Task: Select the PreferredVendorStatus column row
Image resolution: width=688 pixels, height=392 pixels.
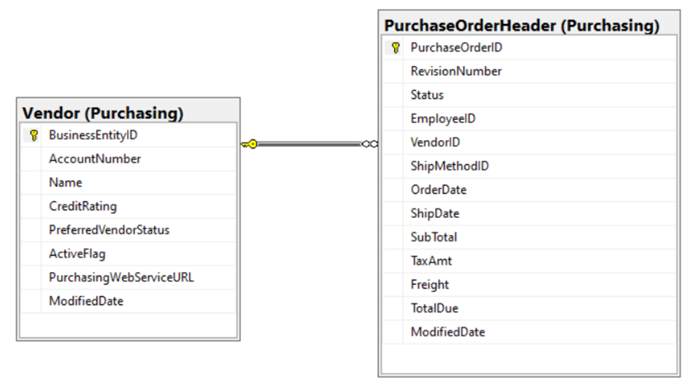Action: pos(129,230)
